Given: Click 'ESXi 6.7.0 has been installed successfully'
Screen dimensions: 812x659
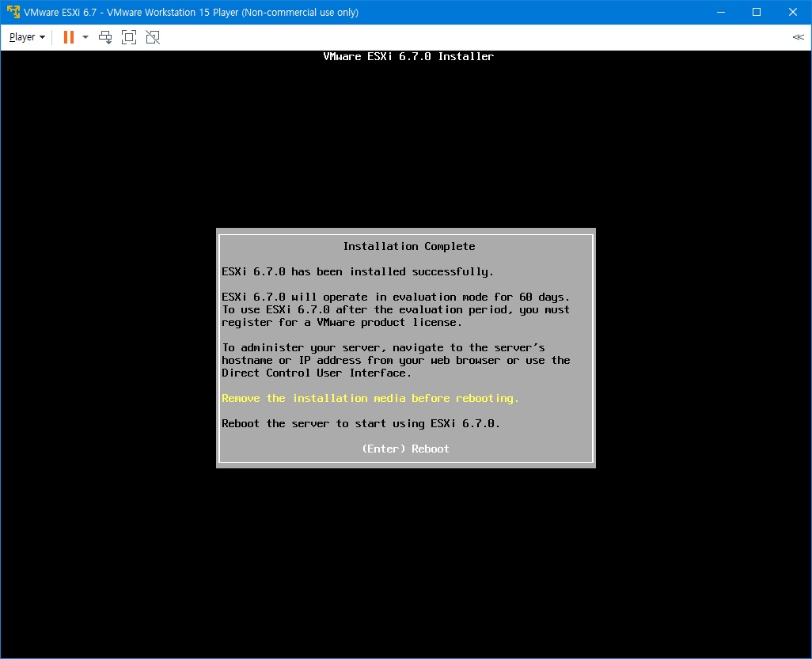Looking at the screenshot, I should point(357,272).
